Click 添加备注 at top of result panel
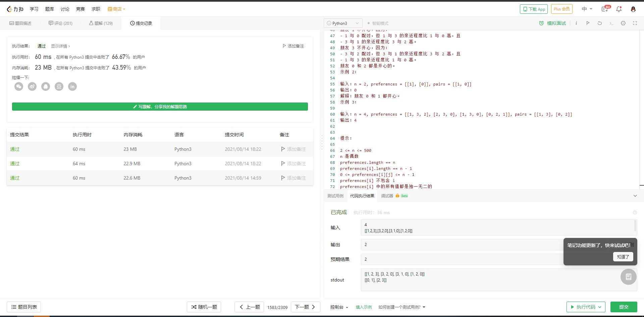The height and width of the screenshot is (317, 644). (293, 46)
